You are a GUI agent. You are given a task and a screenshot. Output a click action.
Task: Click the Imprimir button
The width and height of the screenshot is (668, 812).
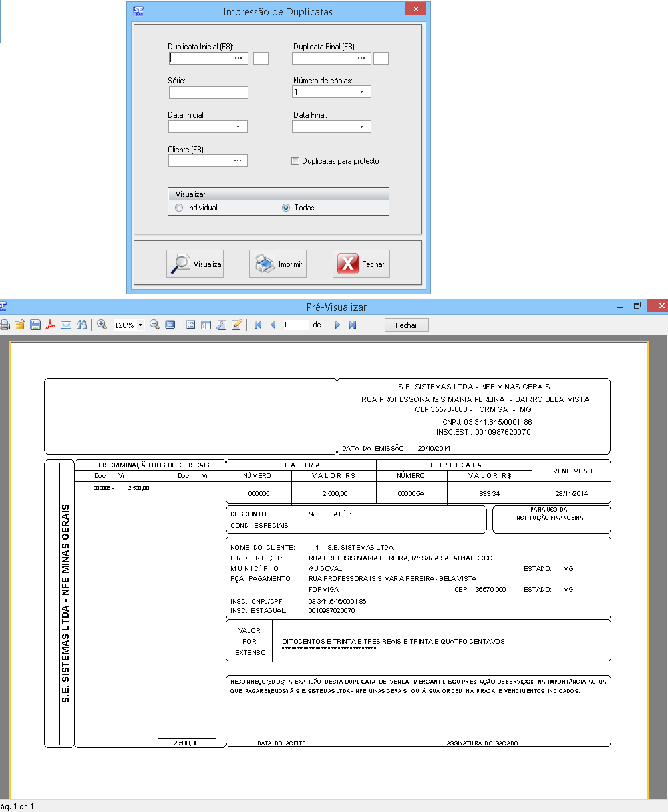point(278,264)
